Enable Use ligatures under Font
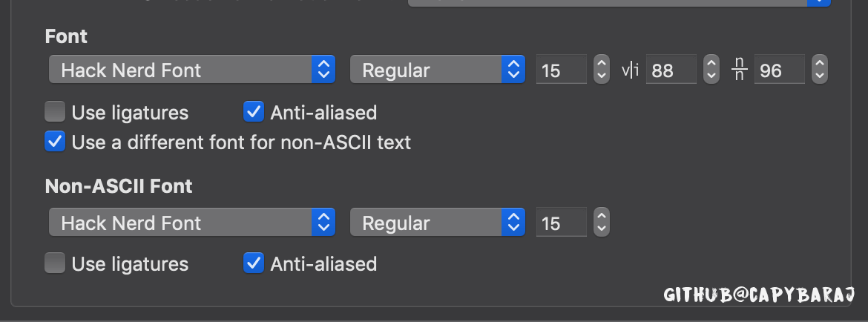Screen dimensions: 868x322 (x=55, y=112)
